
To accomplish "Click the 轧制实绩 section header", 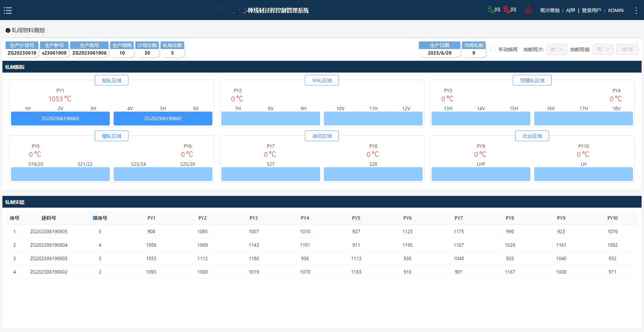I will pyautogui.click(x=322, y=202).
